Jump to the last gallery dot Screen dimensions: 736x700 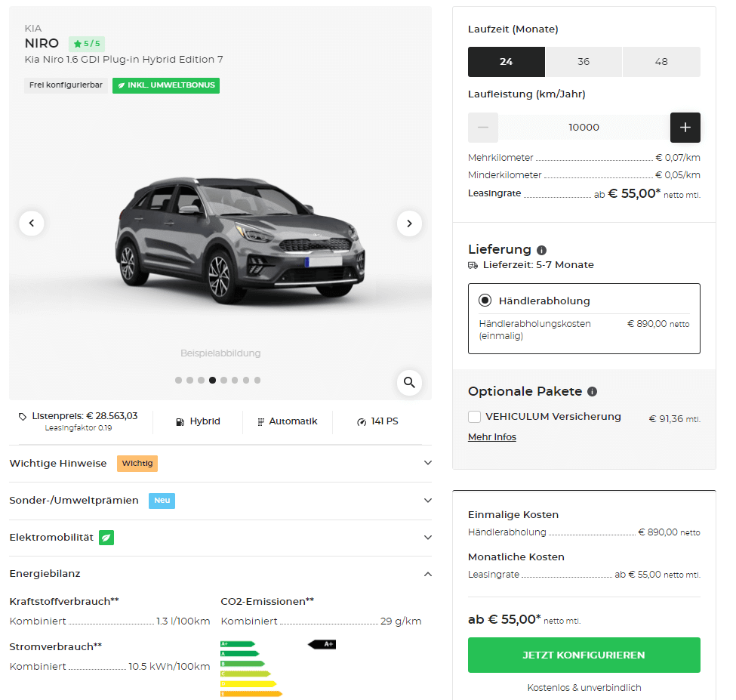(x=257, y=381)
